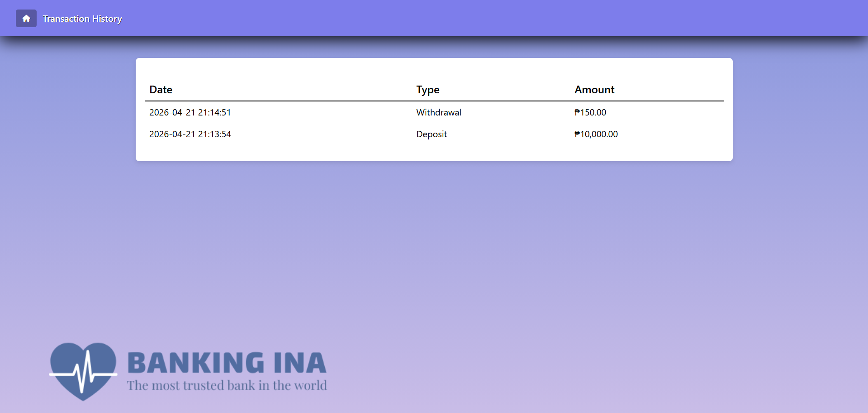Screen dimensions: 868x413
Task: Select the ₱10,000.00 amount
Action: pos(596,134)
